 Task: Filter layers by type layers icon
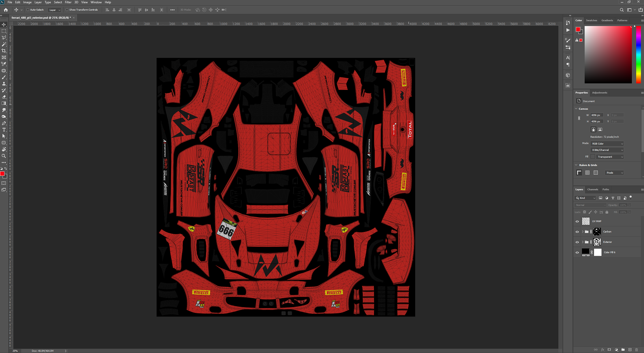pyautogui.click(x=613, y=198)
